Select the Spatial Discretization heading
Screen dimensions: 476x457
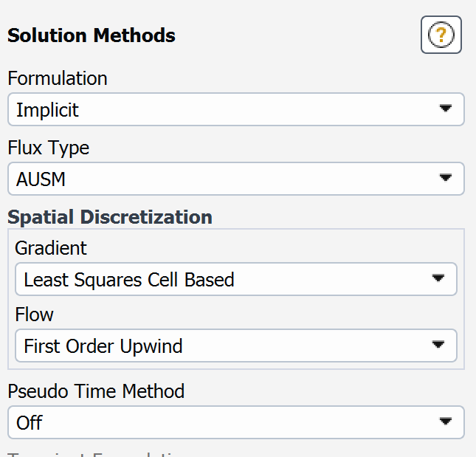coord(110,217)
